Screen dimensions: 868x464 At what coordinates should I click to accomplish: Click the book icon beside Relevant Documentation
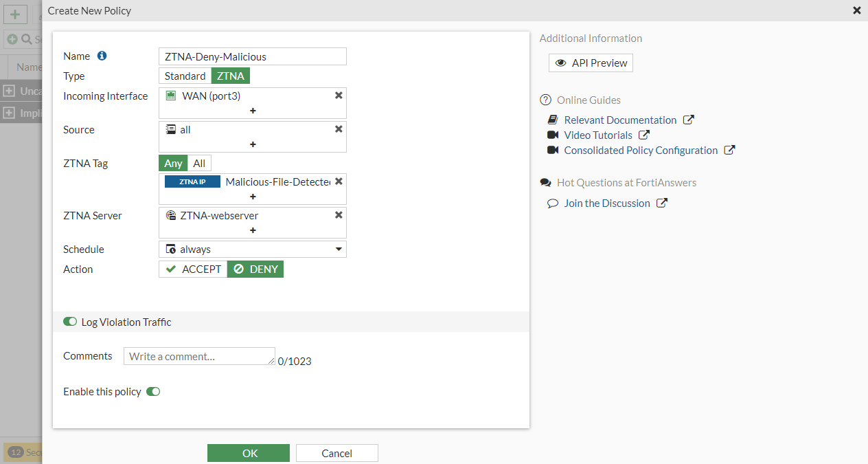553,120
